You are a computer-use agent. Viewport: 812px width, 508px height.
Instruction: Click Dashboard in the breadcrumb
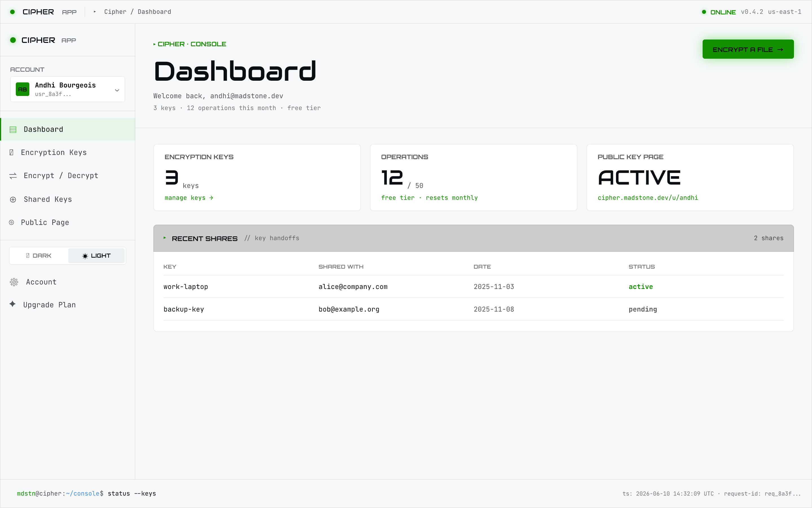click(154, 12)
